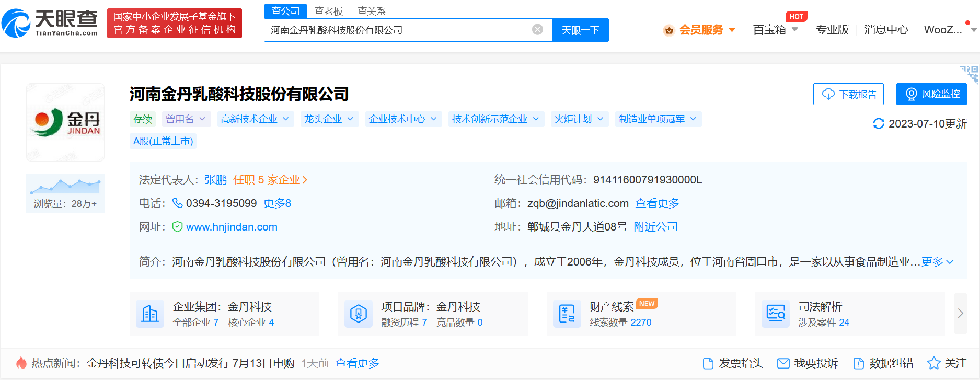The image size is (980, 380).
Task: Expand the 高新技术企业 tag
Action: (x=255, y=119)
